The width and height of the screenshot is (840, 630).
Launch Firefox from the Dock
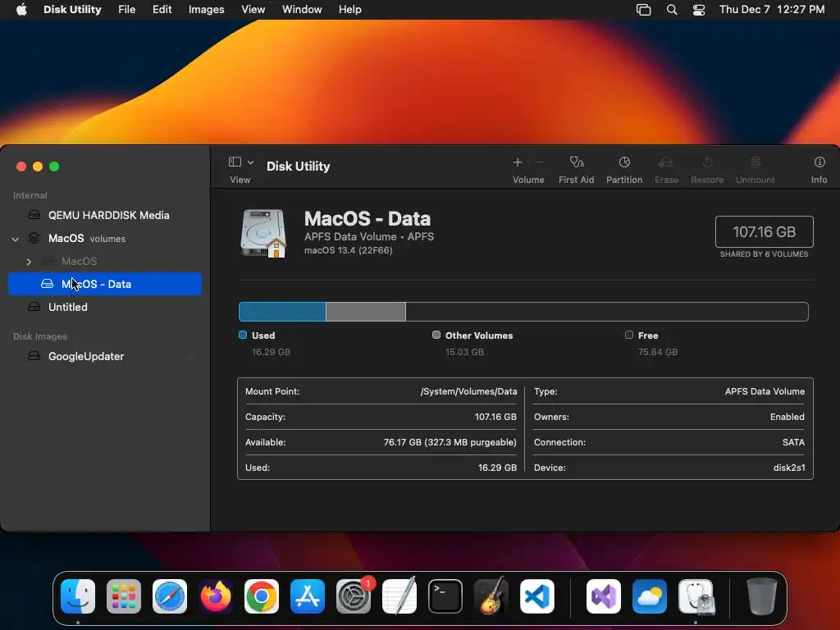click(x=216, y=596)
